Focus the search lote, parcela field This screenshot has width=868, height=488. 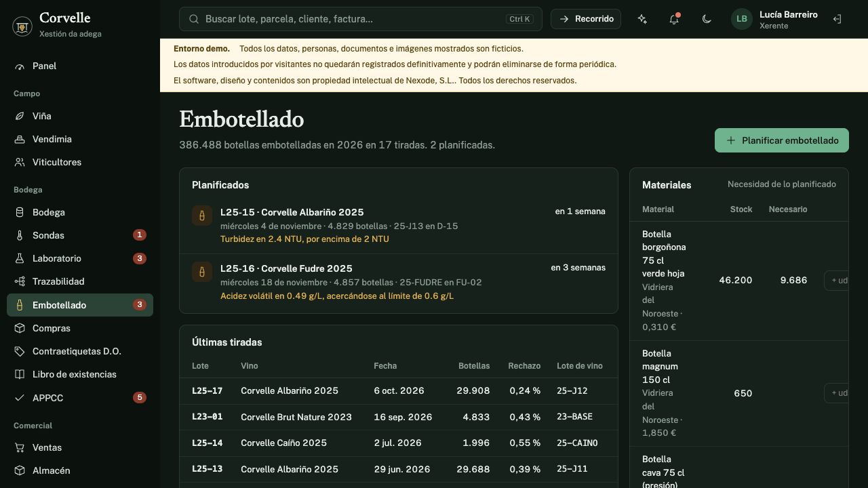tap(361, 19)
